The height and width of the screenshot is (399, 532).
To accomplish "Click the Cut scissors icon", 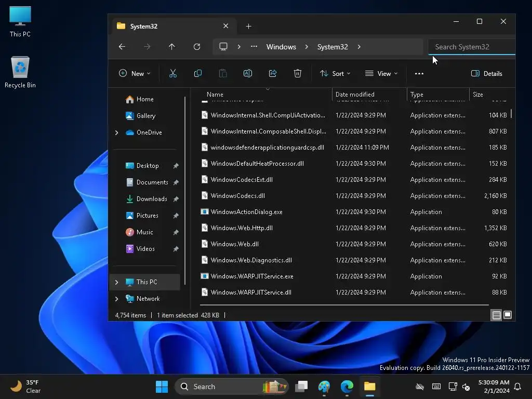I will pos(172,73).
